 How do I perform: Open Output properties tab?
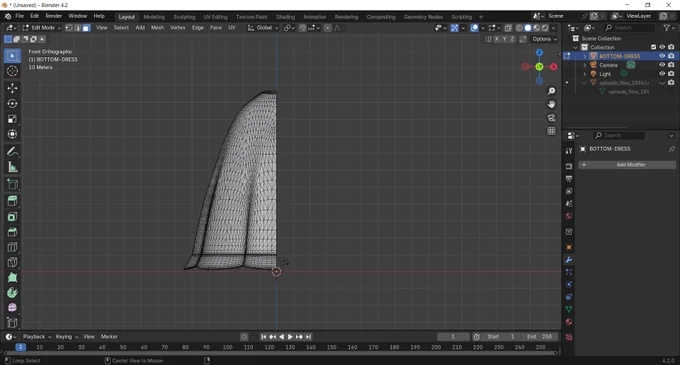[569, 179]
